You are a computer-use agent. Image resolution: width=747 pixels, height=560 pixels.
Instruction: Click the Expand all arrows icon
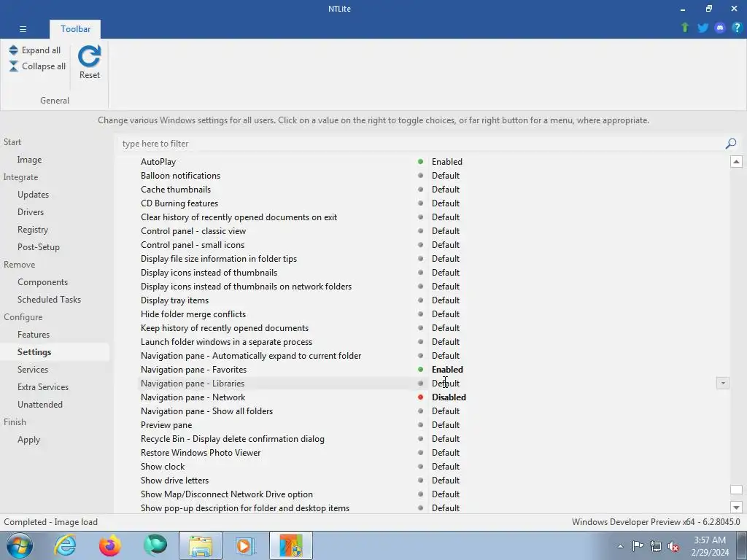[x=13, y=50]
